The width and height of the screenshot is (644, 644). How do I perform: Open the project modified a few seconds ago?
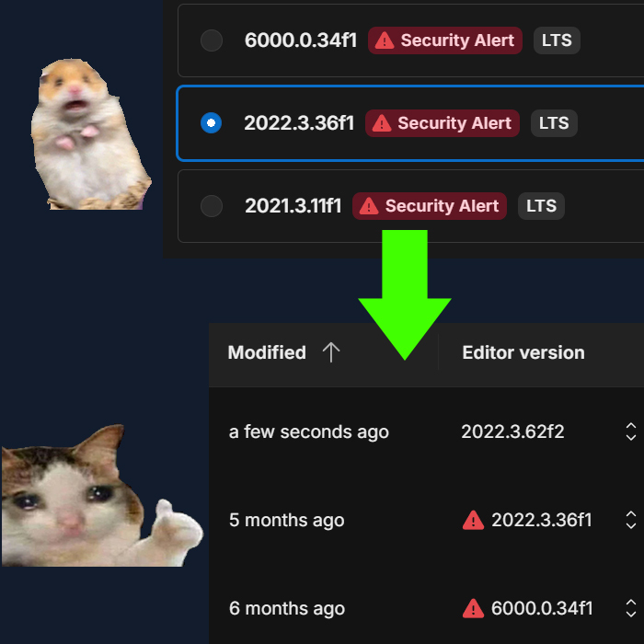[x=426, y=431]
